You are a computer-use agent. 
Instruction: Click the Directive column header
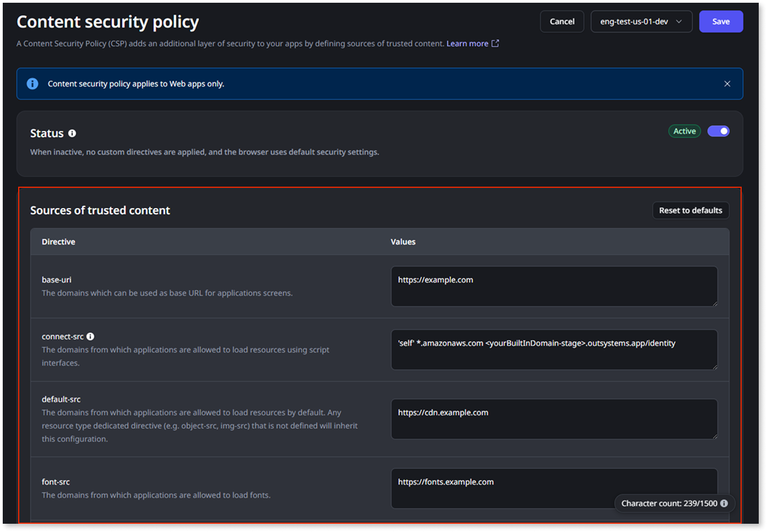click(58, 241)
